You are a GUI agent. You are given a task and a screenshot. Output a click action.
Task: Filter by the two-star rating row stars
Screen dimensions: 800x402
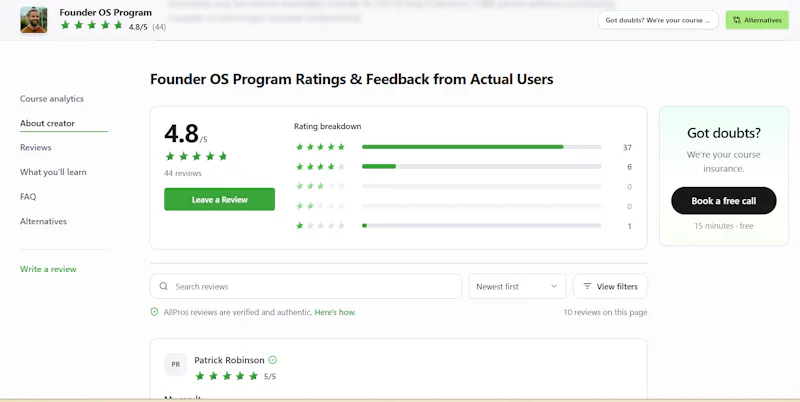pos(320,206)
